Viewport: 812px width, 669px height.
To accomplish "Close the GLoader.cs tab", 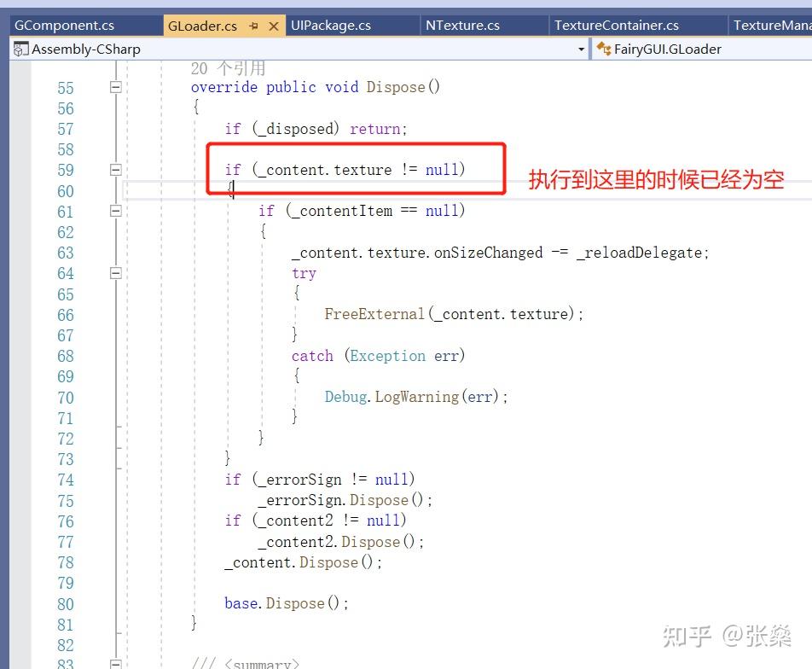I will 274,26.
